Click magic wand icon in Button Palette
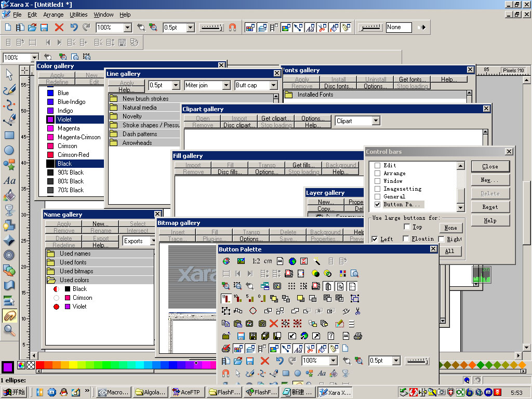532x399 pixels. pos(316,261)
